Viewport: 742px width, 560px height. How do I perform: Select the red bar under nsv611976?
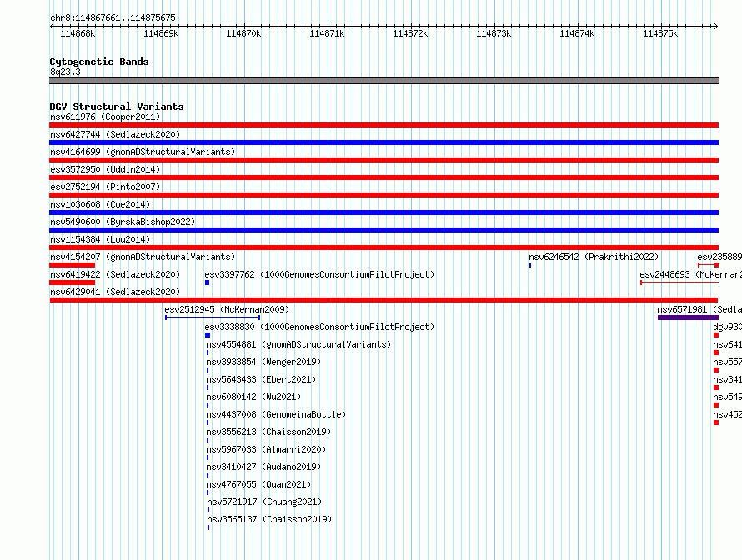click(x=384, y=125)
